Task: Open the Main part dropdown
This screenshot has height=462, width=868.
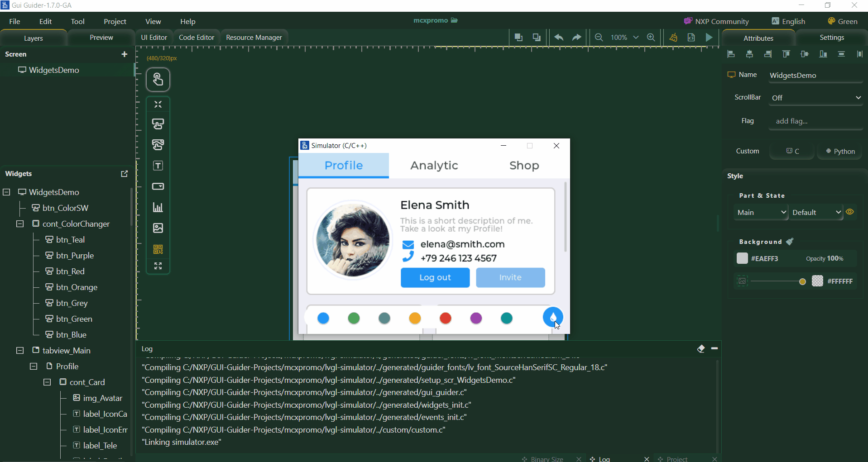Action: click(x=762, y=212)
